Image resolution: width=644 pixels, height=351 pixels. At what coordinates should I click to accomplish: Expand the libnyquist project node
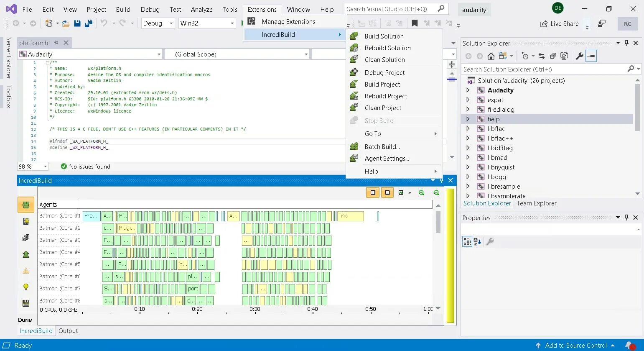point(468,167)
